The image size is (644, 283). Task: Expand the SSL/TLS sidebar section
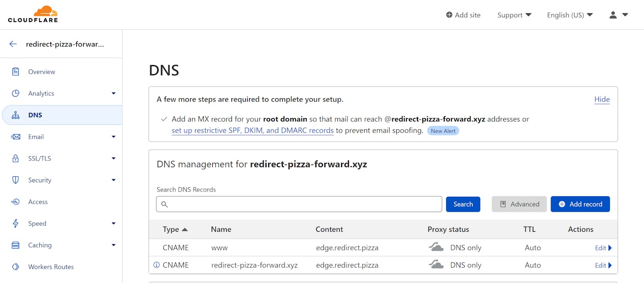[x=114, y=158]
